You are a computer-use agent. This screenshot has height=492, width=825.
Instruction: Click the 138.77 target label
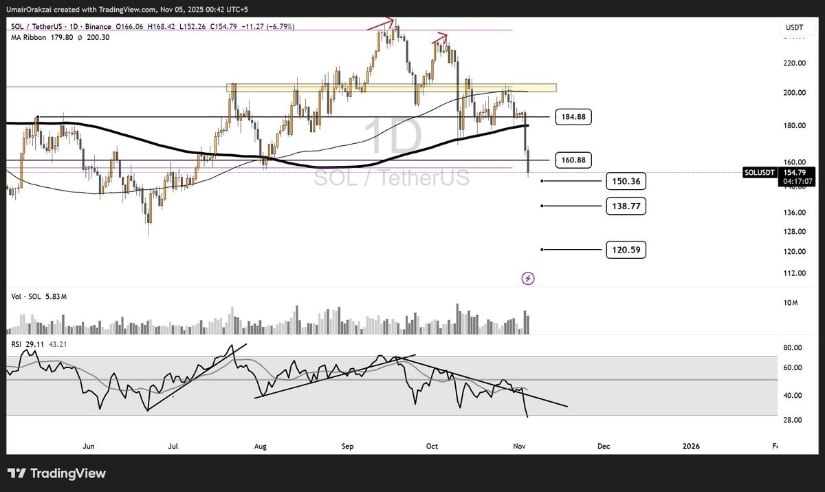click(x=625, y=205)
